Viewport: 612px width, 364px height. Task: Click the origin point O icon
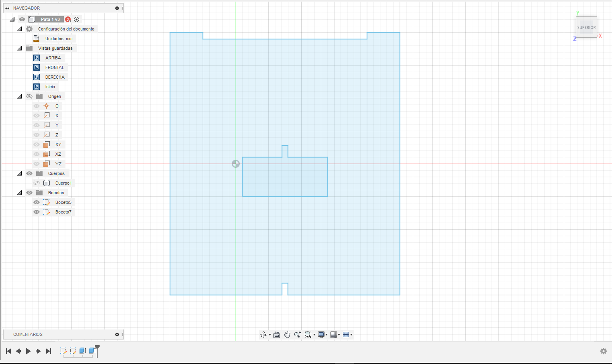pyautogui.click(x=47, y=106)
